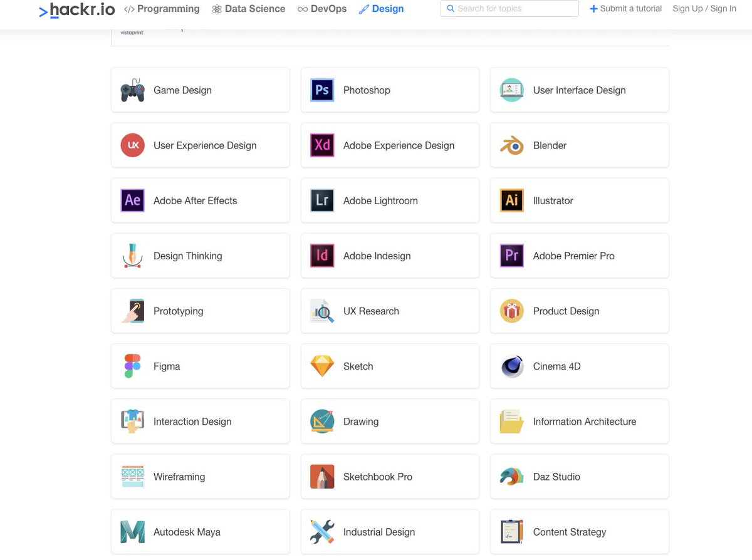Click the Illustrator Ai icon
This screenshot has width=752, height=560.
coord(512,200)
